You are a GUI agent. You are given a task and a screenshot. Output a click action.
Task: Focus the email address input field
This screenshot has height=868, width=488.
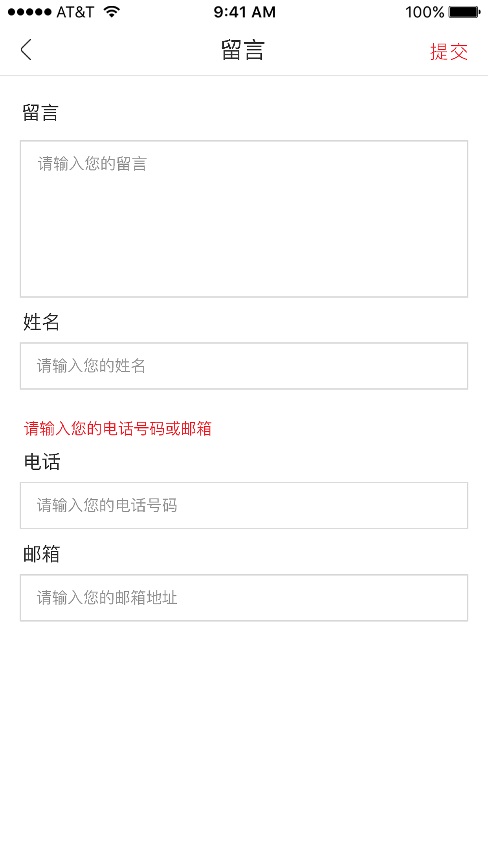244,598
